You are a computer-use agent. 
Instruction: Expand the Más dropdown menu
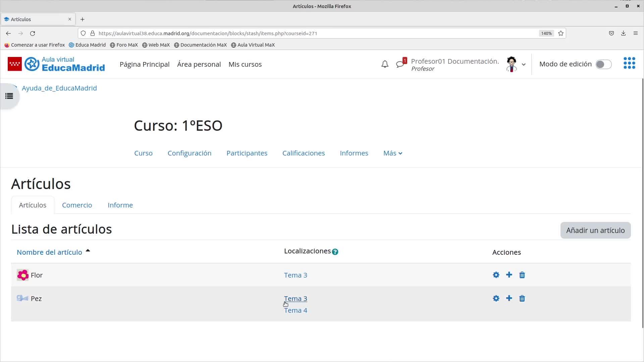392,153
